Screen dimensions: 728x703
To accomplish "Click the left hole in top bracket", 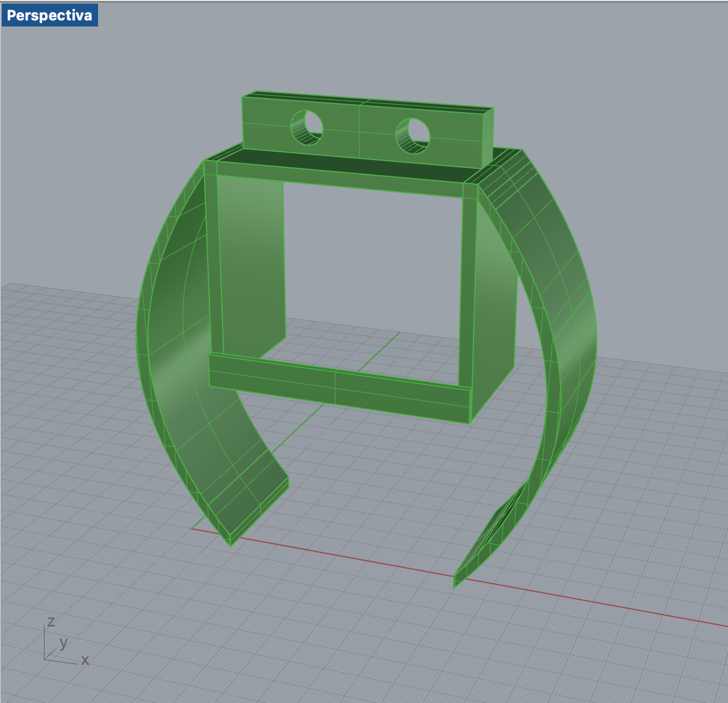I will click(x=307, y=128).
